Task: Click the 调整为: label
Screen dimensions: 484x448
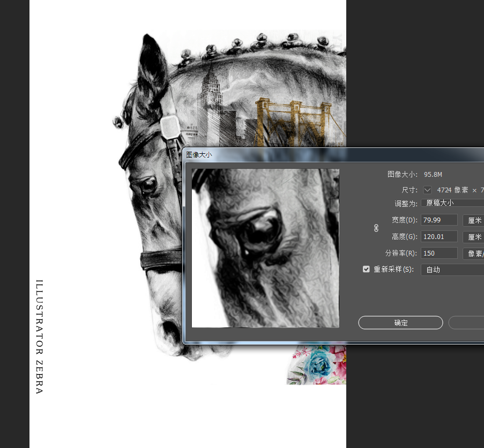Action: click(x=406, y=204)
